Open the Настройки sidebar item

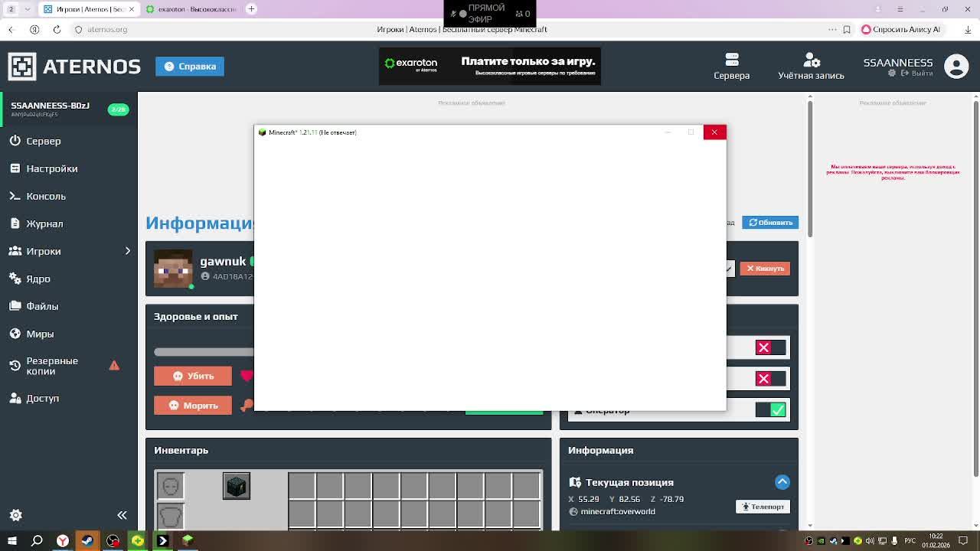click(44, 168)
